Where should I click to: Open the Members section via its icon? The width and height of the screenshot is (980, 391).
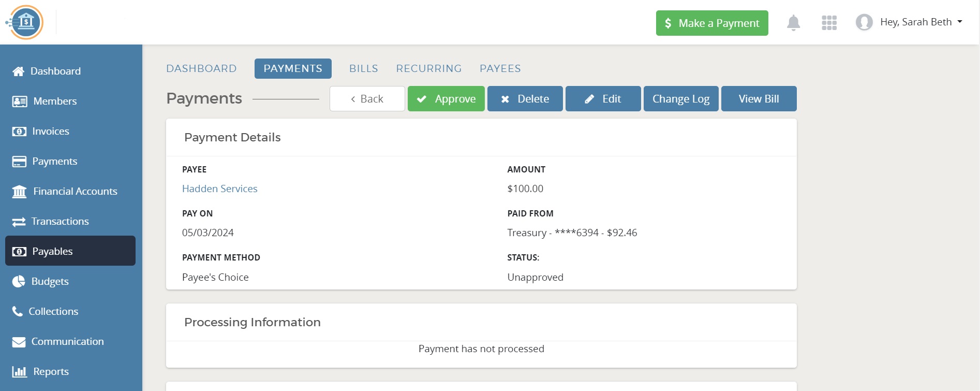pyautogui.click(x=19, y=101)
